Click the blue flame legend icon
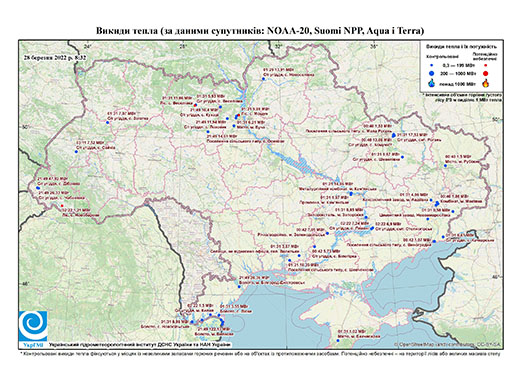The width and height of the screenshot is (520, 368). pyautogui.click(x=432, y=83)
